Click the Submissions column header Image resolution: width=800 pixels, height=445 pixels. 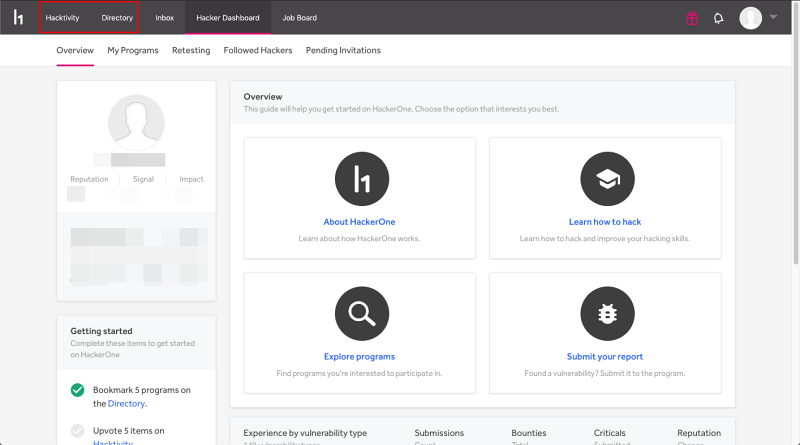(439, 433)
